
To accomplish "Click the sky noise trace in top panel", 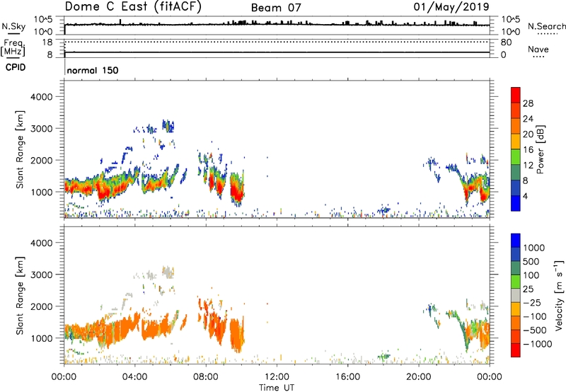I will [277, 25].
